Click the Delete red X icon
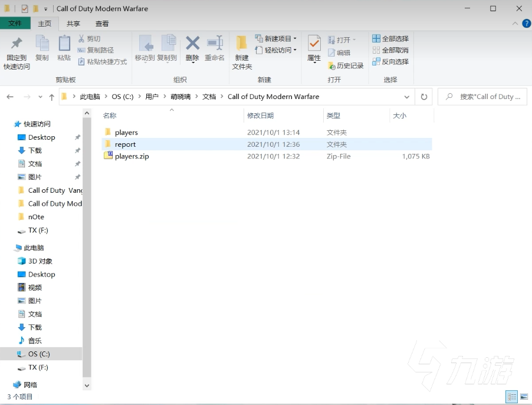This screenshot has height=405, width=532. point(192,44)
